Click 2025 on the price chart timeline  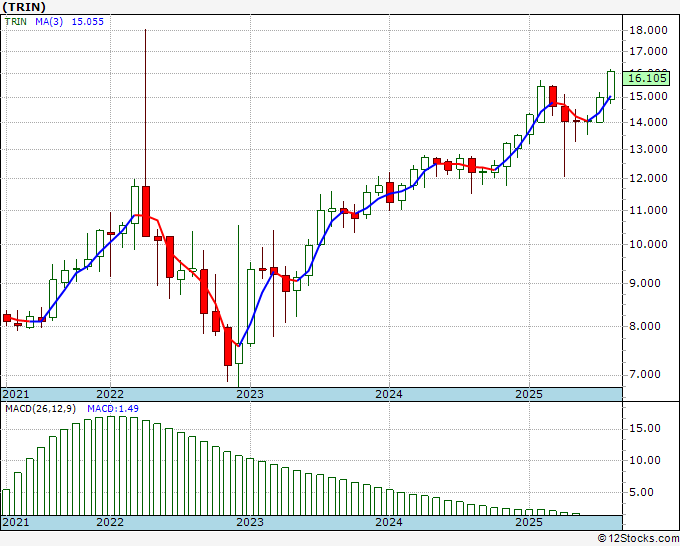coord(529,394)
